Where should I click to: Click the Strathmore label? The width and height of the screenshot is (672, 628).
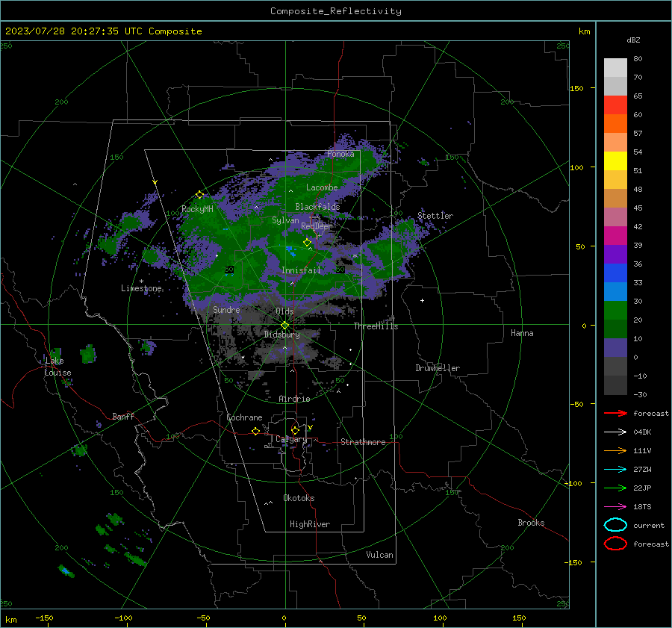363,442
